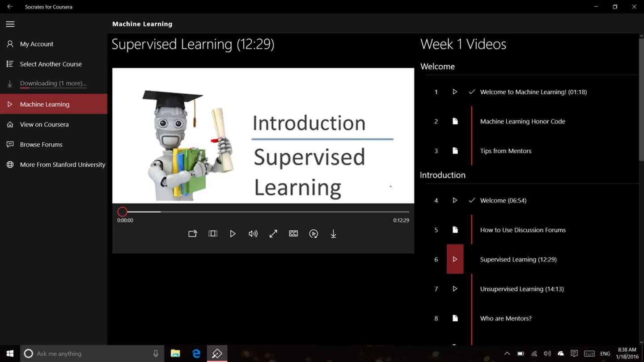Switch the ENG input language
This screenshot has height=362, width=644.
pyautogui.click(x=605, y=354)
